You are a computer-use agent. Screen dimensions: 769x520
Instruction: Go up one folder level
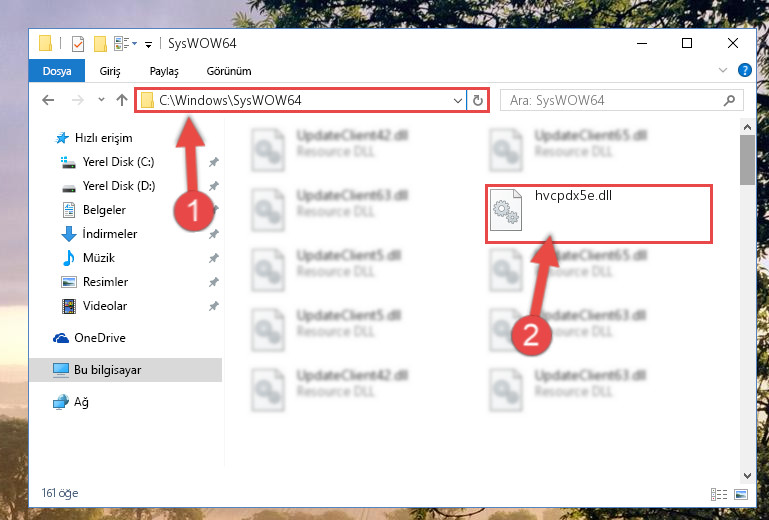pos(122,101)
